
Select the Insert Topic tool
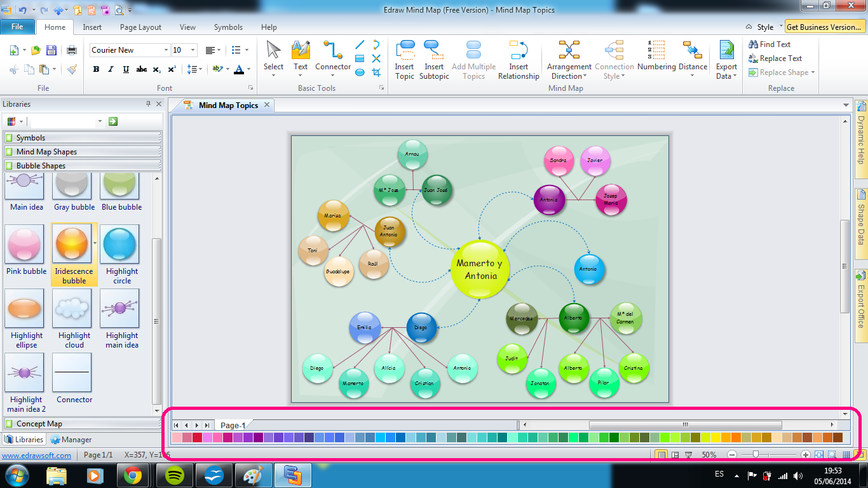(x=405, y=60)
